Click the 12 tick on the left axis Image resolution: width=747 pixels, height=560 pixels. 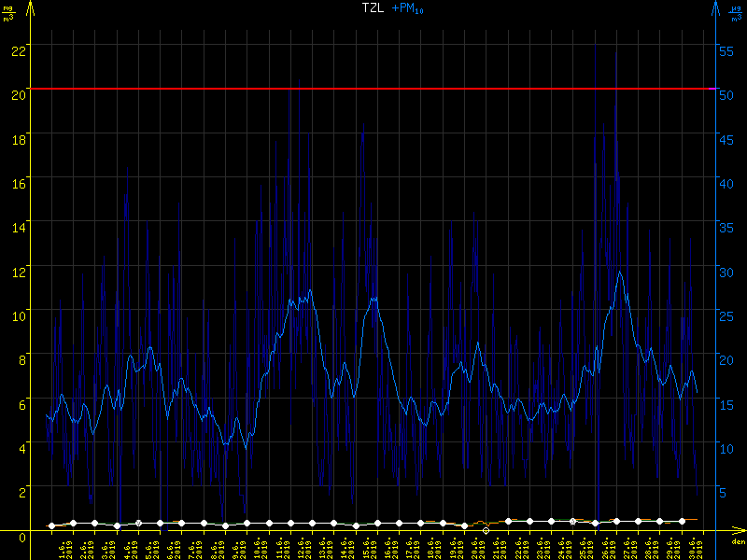(x=18, y=267)
